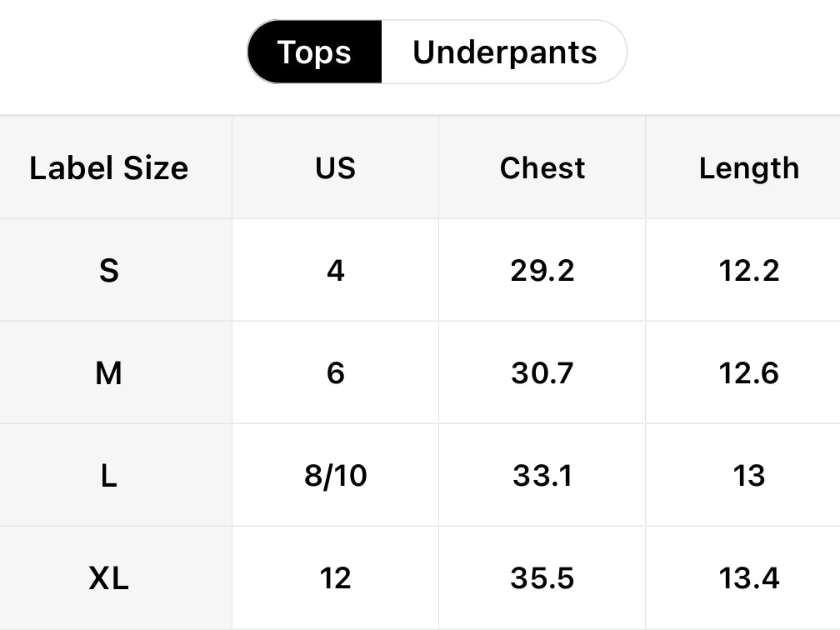Click the 29.2 chest measurement
The image size is (840, 630).
coord(542,271)
